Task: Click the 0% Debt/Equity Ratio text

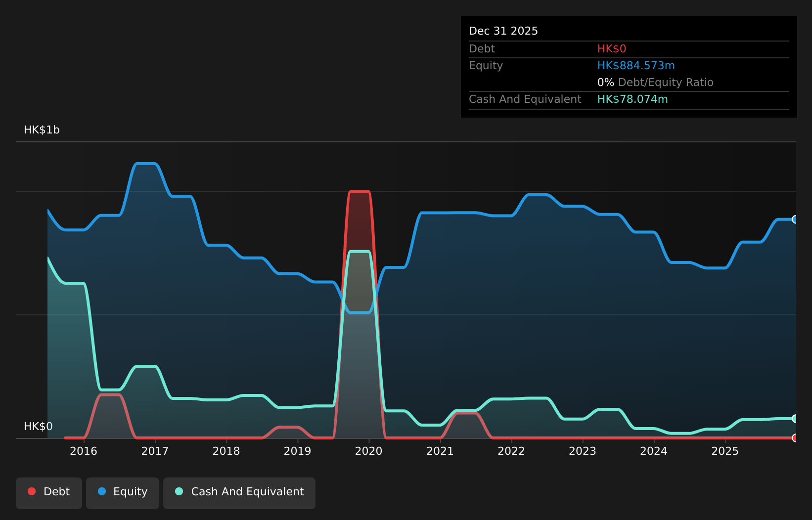Action: point(655,83)
